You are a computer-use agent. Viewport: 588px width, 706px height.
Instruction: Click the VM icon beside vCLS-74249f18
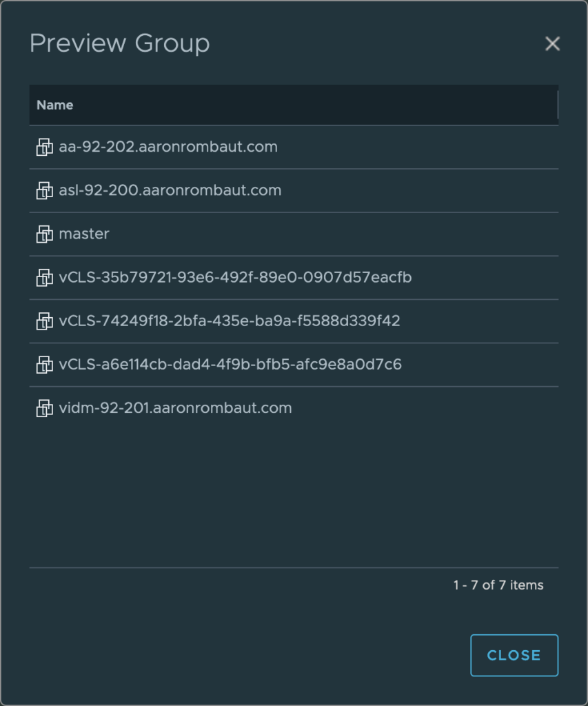[x=44, y=321]
